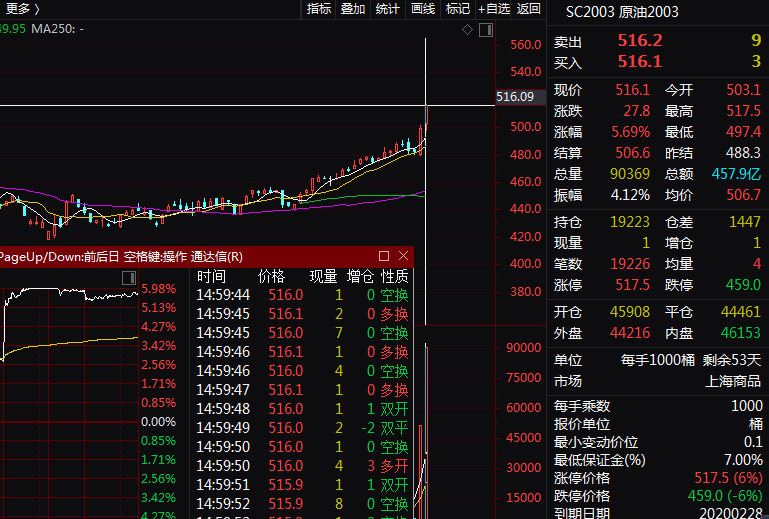Add to watchlist with +自选
The image size is (769, 519).
(x=493, y=9)
